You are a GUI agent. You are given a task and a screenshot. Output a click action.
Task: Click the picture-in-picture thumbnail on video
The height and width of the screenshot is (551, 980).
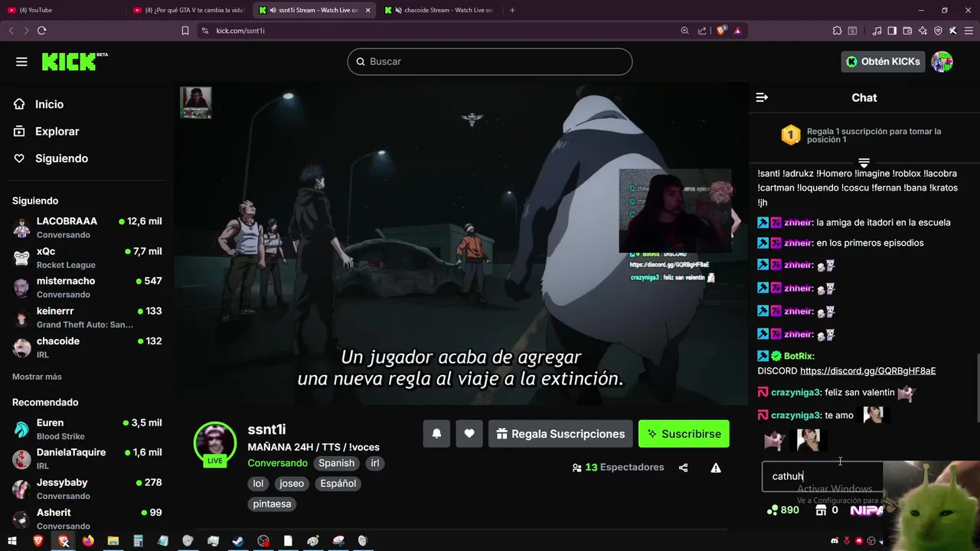[195, 103]
